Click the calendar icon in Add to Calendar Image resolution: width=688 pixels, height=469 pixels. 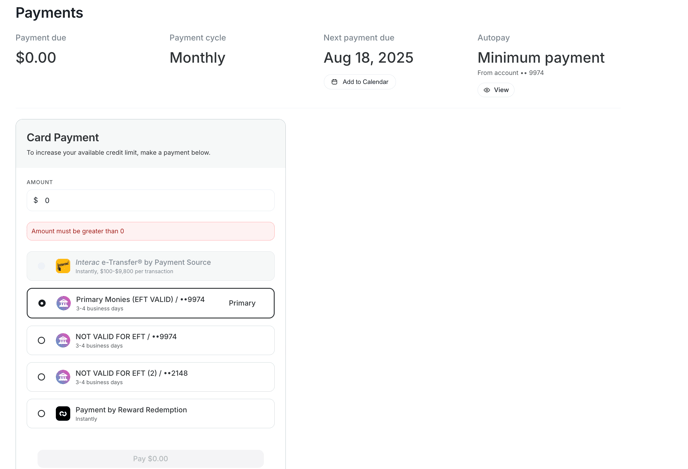pos(334,82)
